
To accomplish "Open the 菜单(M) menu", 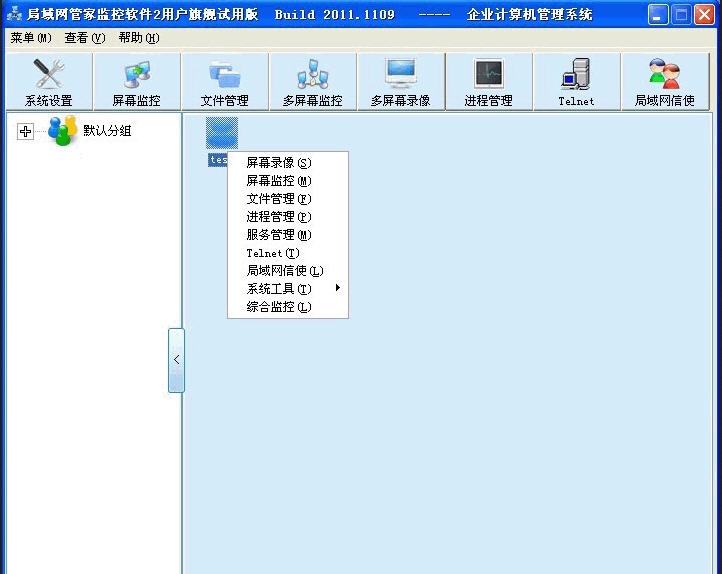I will click(31, 38).
